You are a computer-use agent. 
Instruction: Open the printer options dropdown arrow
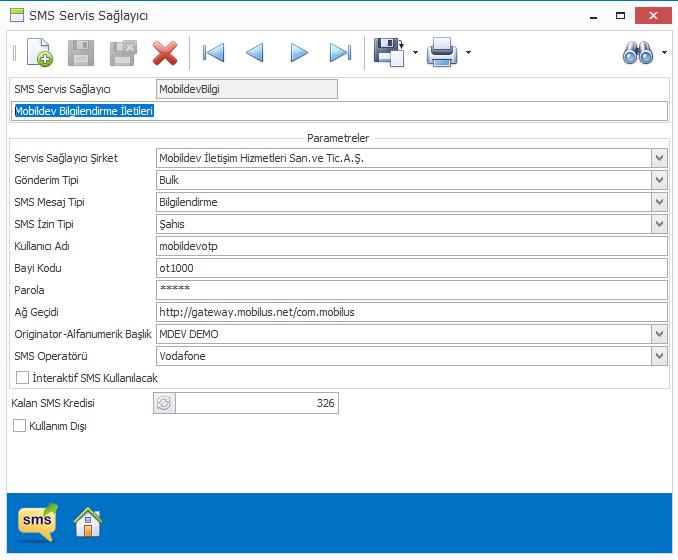pos(468,53)
